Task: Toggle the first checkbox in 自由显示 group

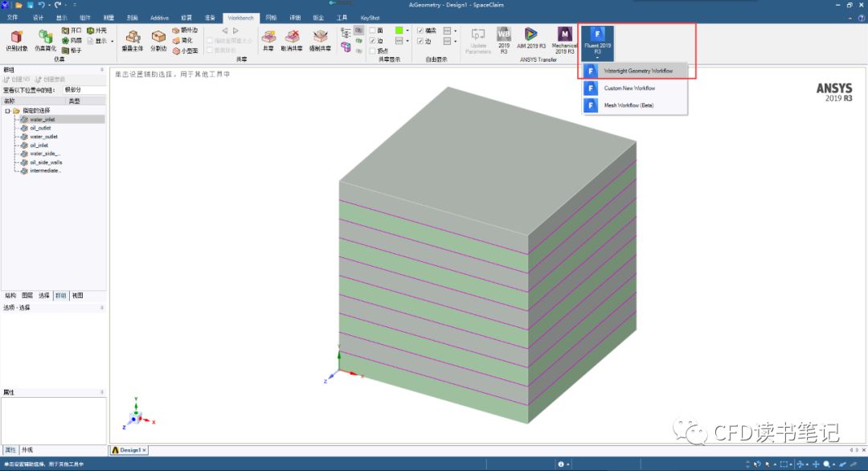Action: click(420, 31)
